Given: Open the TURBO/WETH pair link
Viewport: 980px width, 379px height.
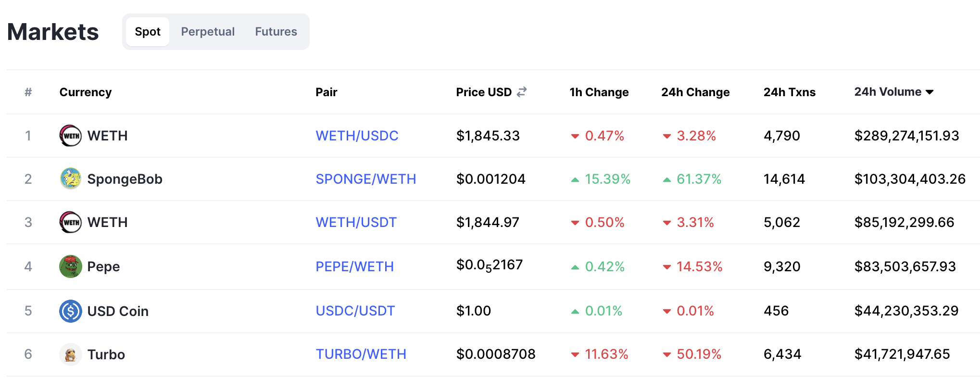Looking at the screenshot, I should point(361,354).
